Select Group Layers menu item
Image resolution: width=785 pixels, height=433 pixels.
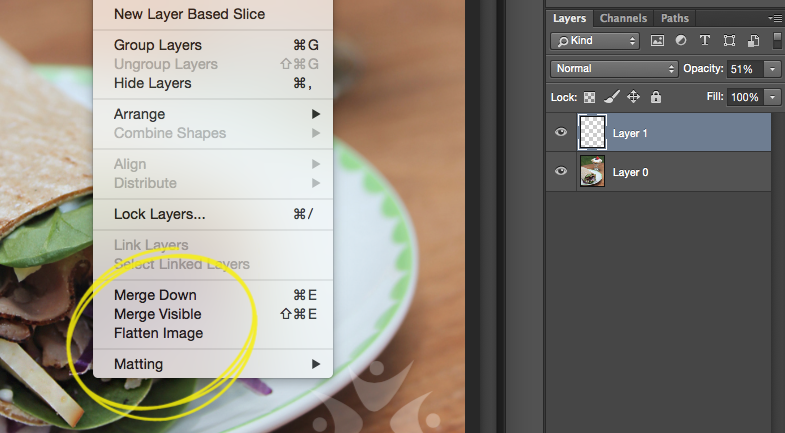pos(213,45)
